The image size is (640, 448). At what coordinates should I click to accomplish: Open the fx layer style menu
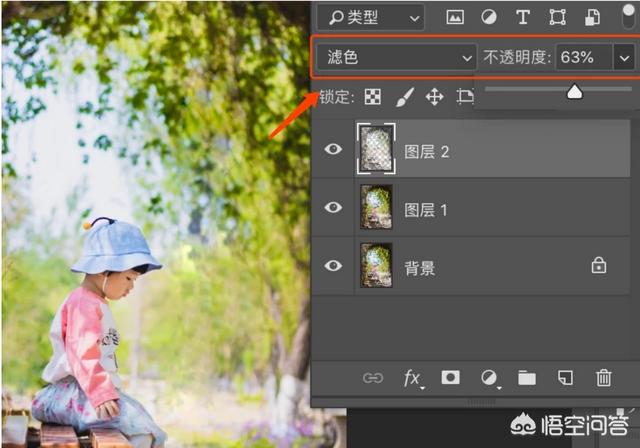click(x=412, y=379)
